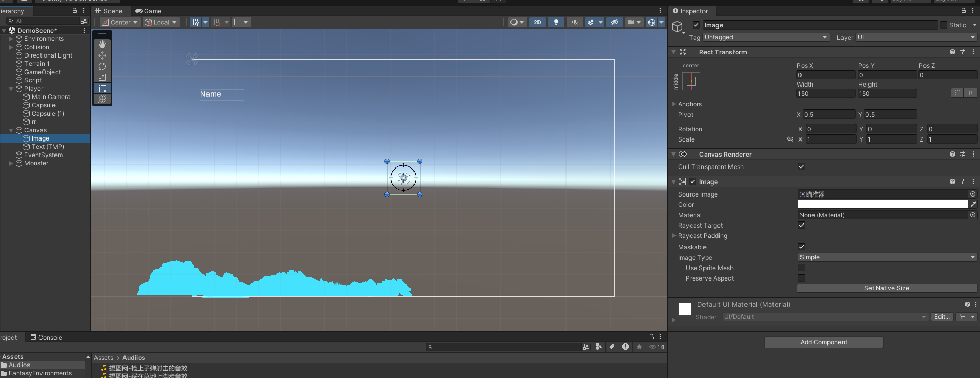Toggle Cull Transparent Mesh checkbox
Image resolution: width=980 pixels, height=378 pixels.
click(802, 166)
